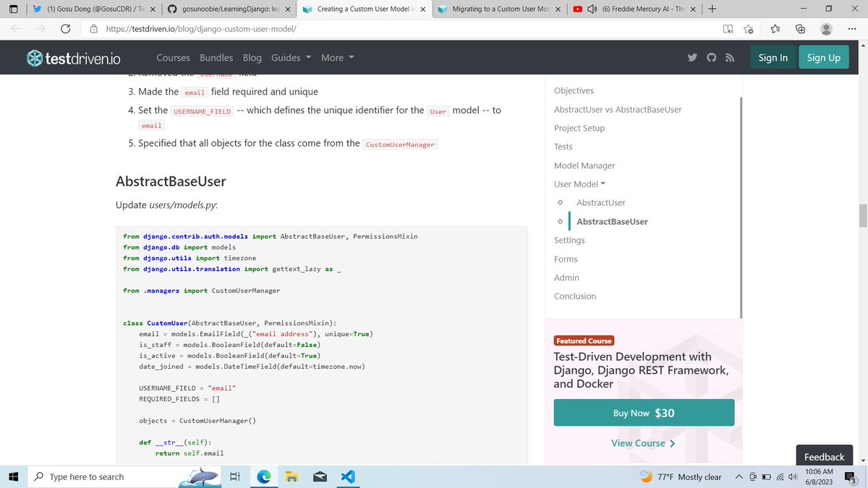Follow the View Course link
This screenshot has height=488, width=868.
[643, 443]
